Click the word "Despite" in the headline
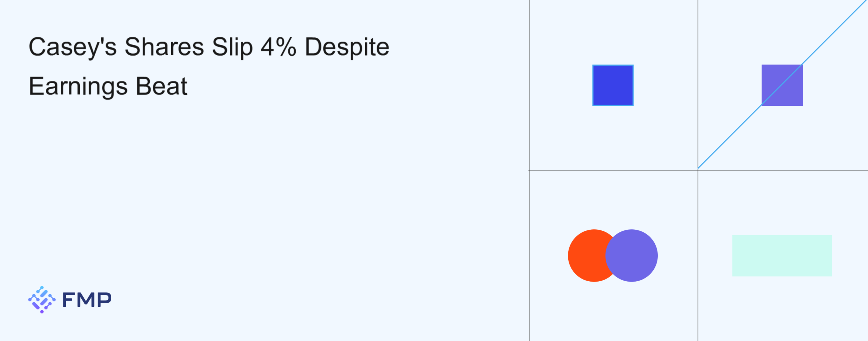Viewport: 868px width, 341px height. click(347, 47)
